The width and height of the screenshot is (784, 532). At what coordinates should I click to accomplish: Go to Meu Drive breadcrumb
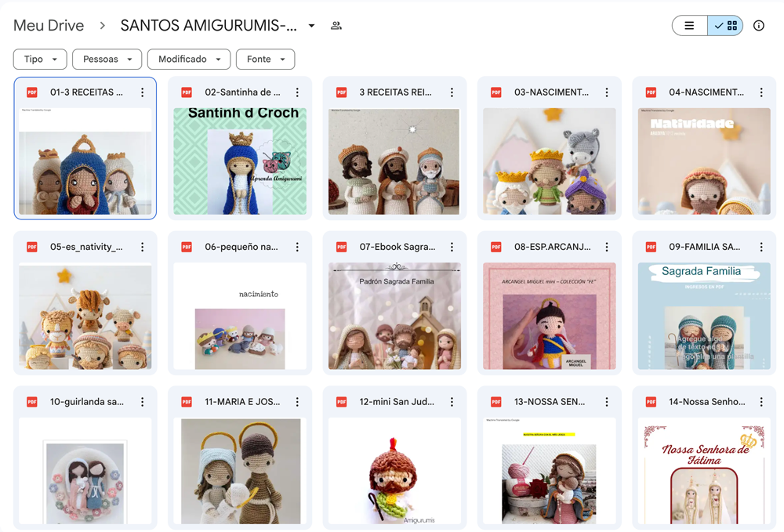(49, 26)
